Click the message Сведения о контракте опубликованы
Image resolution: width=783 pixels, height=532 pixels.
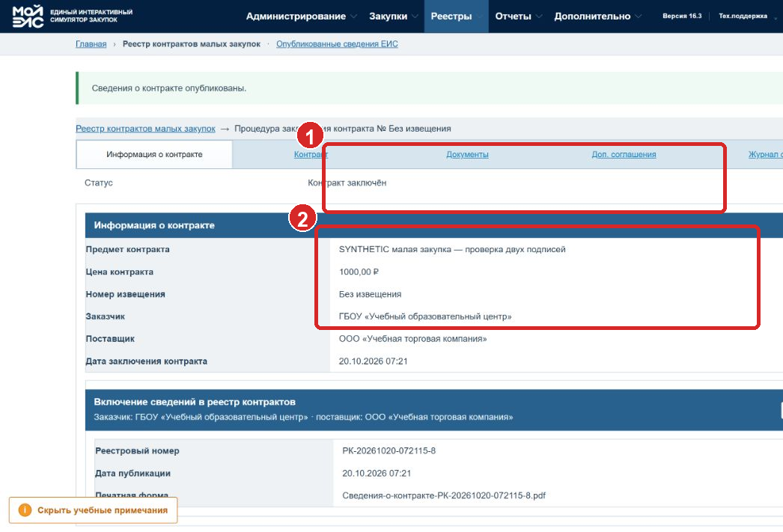coord(168,88)
